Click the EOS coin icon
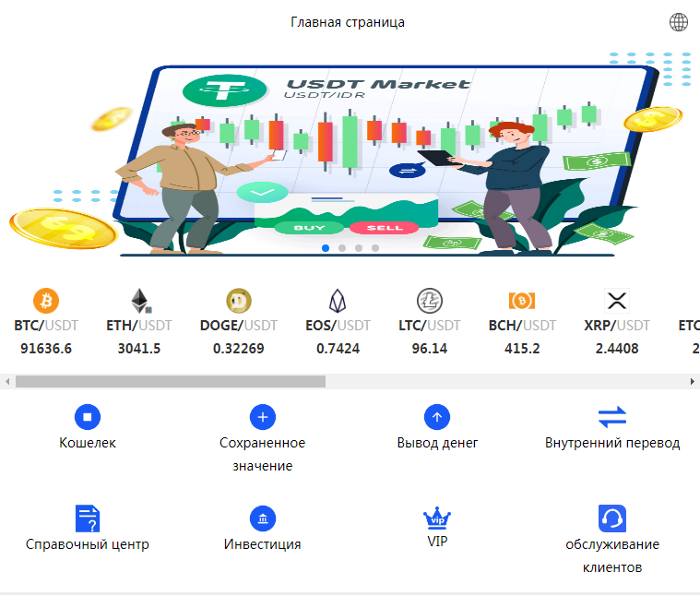The image size is (700, 596). pyautogui.click(x=338, y=301)
